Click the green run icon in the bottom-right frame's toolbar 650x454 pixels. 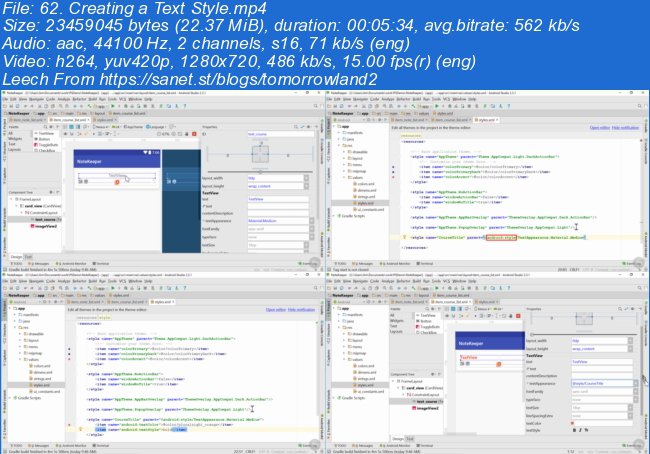coord(437,288)
